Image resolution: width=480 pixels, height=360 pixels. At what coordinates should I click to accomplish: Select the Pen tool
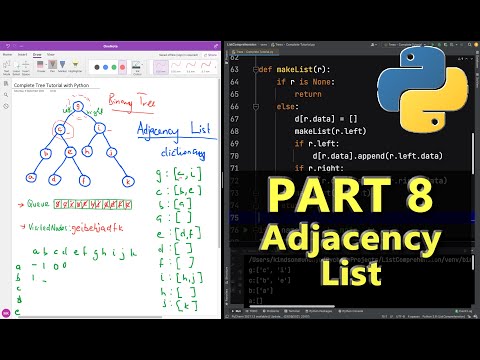click(52, 66)
